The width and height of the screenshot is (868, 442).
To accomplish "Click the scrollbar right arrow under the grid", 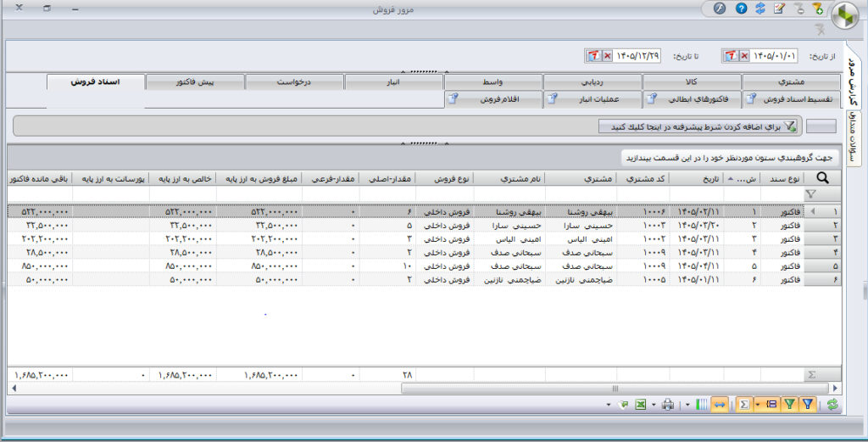I will click(x=835, y=389).
